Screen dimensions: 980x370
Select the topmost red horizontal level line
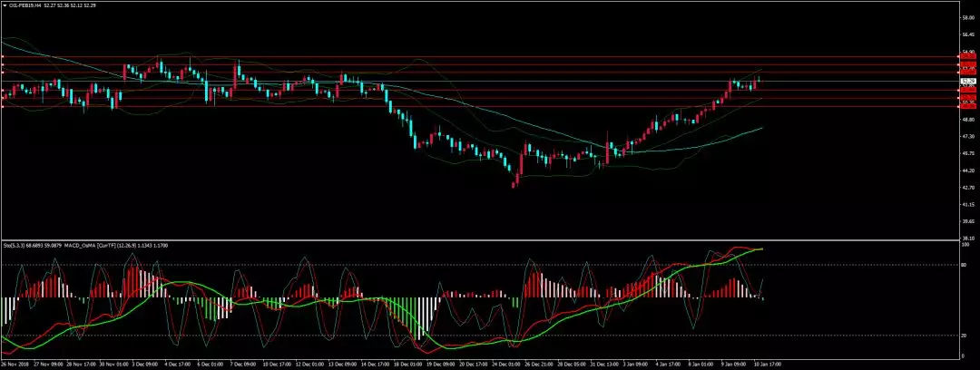(454, 57)
